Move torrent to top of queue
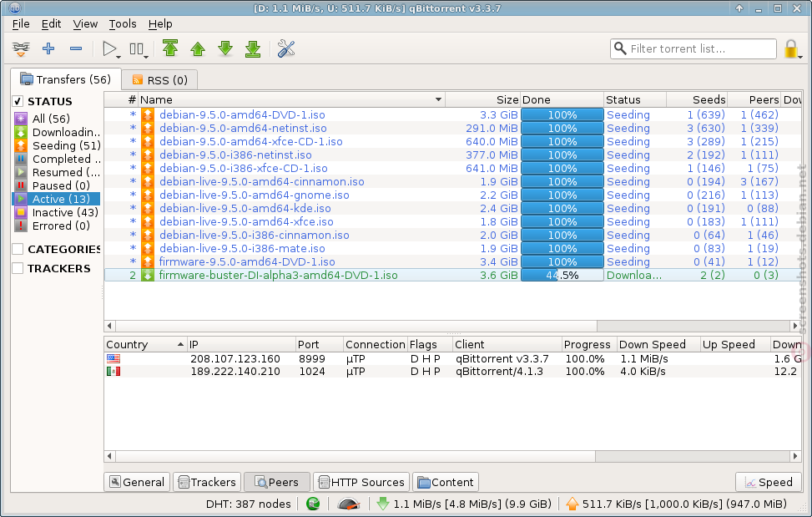Viewport: 812px width, 517px height. coord(170,48)
